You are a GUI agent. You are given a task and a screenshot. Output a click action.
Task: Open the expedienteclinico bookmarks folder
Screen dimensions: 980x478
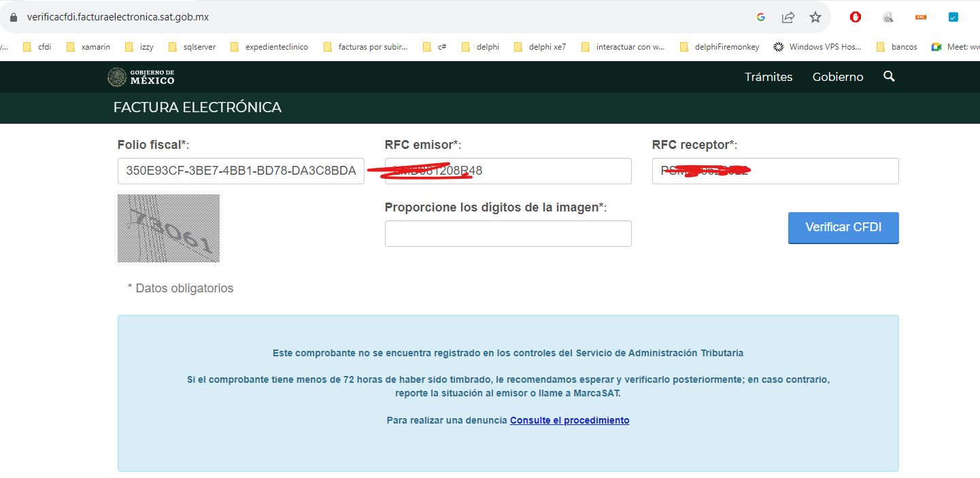pos(269,47)
